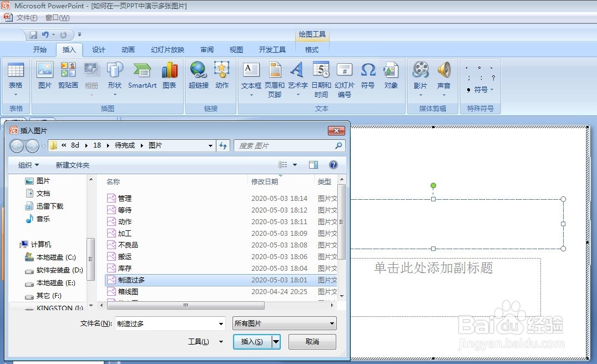Select file 箱线图 in the list

pyautogui.click(x=128, y=292)
